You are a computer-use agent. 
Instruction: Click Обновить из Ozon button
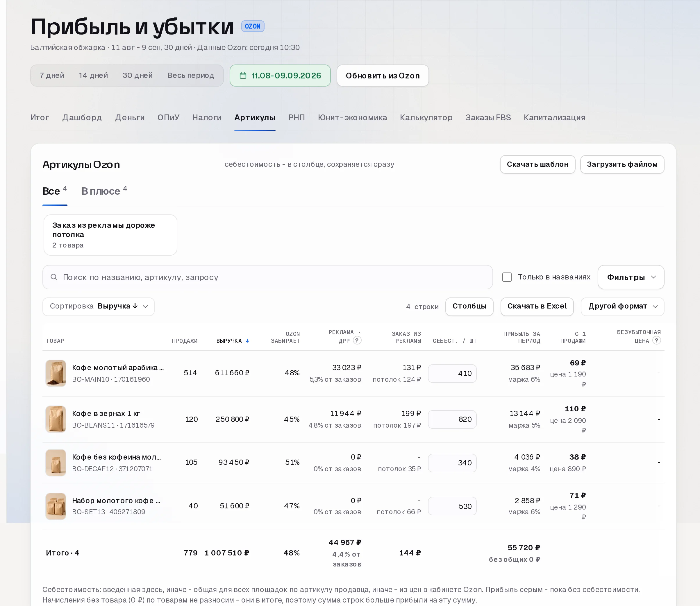pos(383,76)
